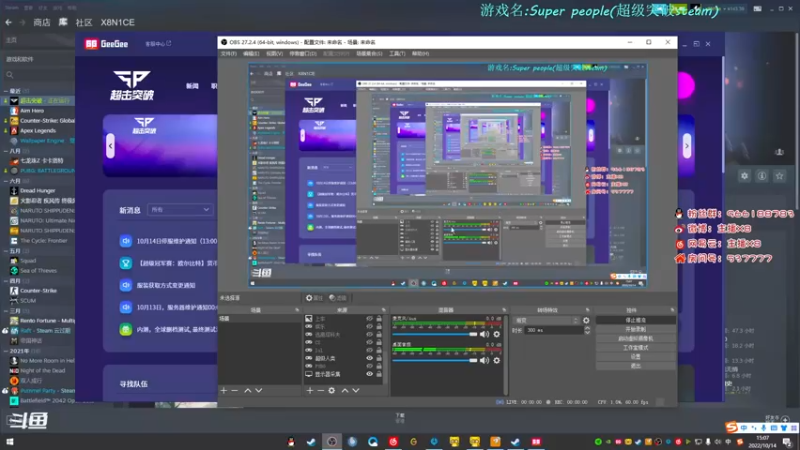Image resolution: width=800 pixels, height=450 pixels.
Task: Mute the microphone track speaker icon
Action: (x=484, y=334)
